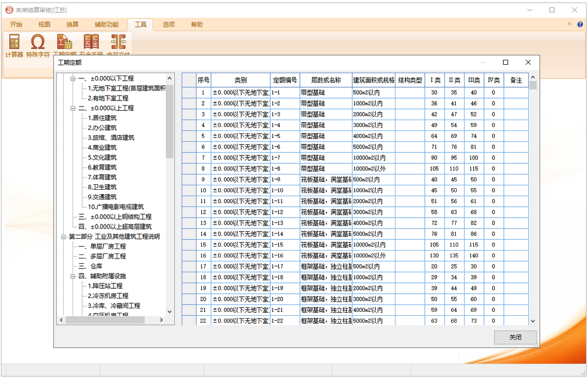Select 4.商业建筑 tree item

click(x=102, y=148)
